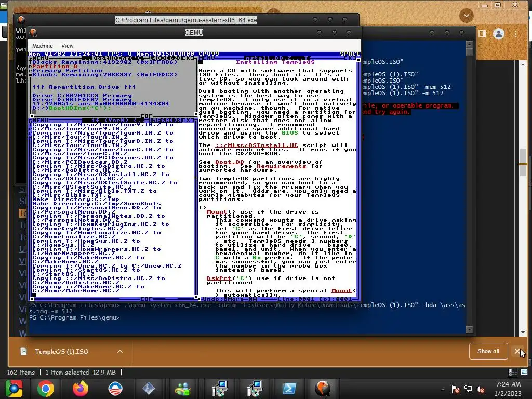Click the muted volume tray icon
Screen dimensions: 532x399
click(481, 389)
